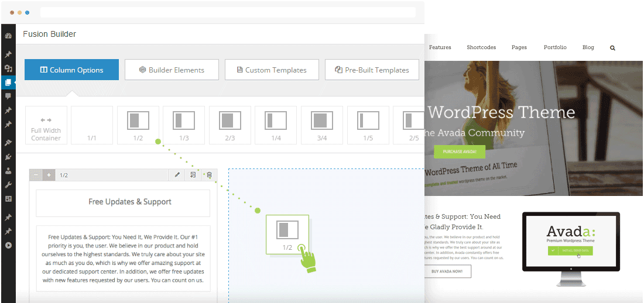The height and width of the screenshot is (303, 644).
Task: Switch to the Custom Templates tab
Action: point(272,70)
